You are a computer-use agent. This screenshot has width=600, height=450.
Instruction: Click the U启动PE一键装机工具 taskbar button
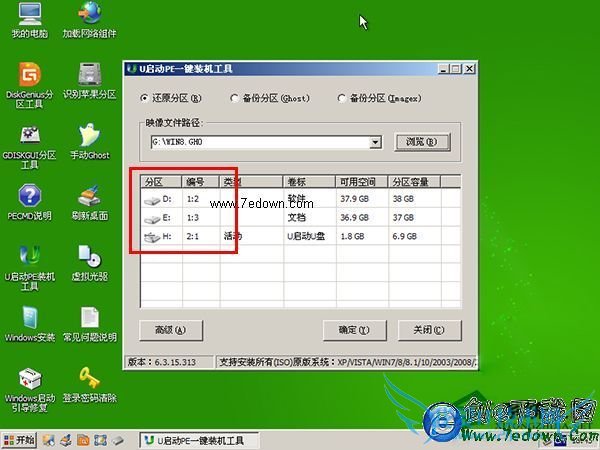point(199,440)
